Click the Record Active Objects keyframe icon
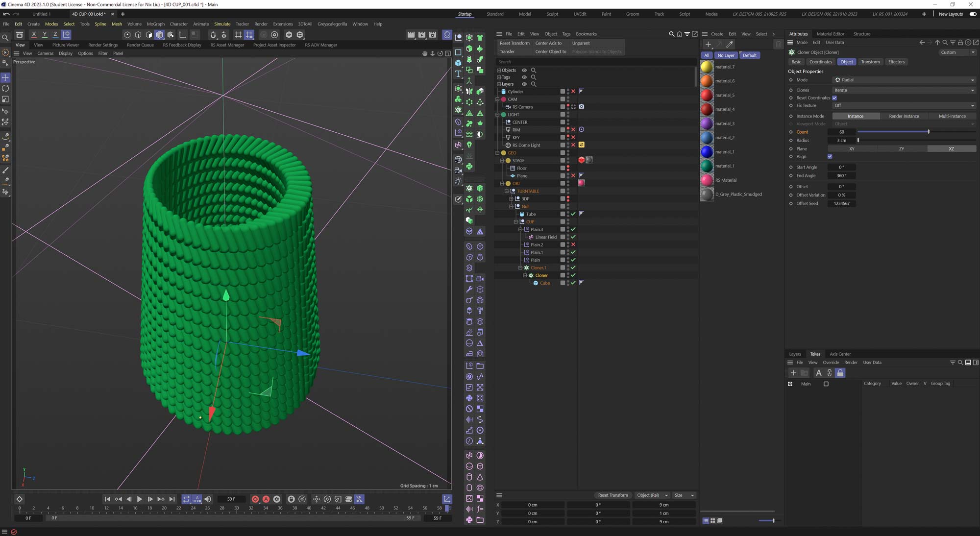The width and height of the screenshot is (980, 536). [255, 499]
